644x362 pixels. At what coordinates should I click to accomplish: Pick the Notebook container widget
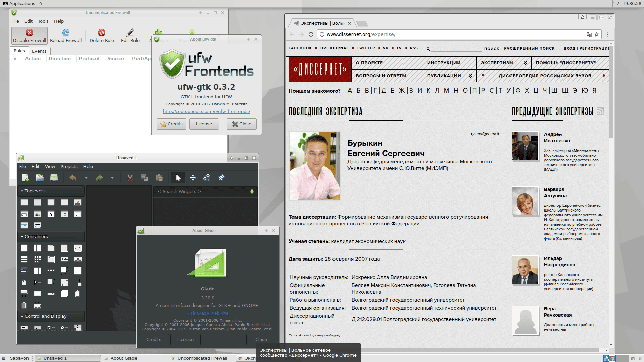51,248
